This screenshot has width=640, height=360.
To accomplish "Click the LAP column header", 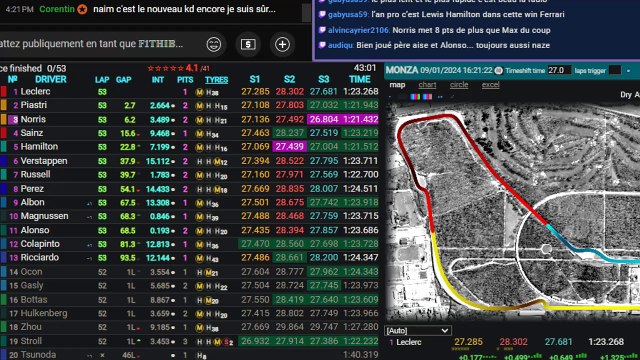I will pos(102,80).
